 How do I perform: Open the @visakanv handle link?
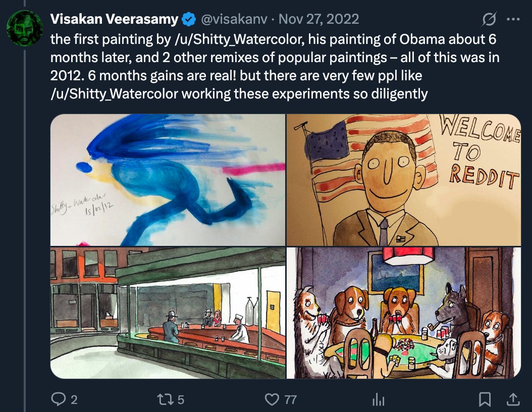(x=234, y=19)
